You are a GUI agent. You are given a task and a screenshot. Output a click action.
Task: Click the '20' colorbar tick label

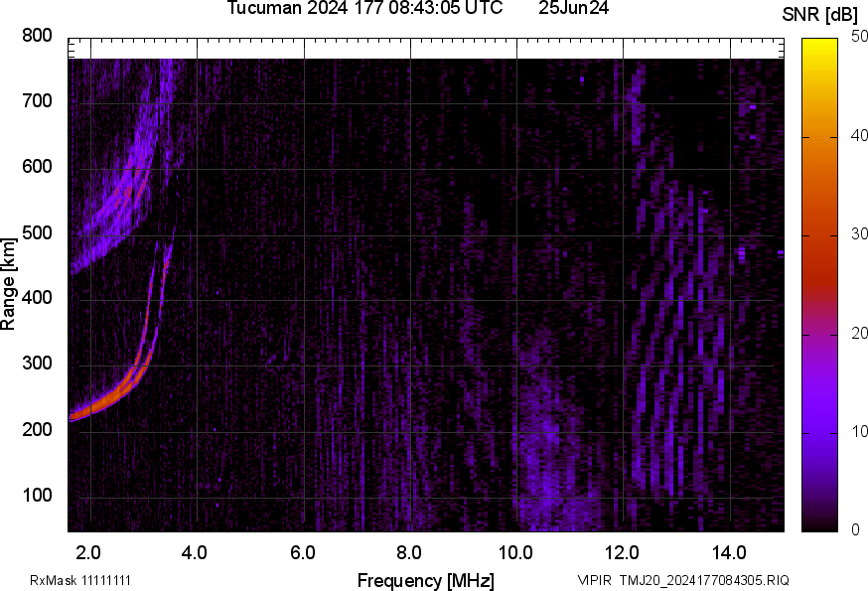(x=859, y=333)
